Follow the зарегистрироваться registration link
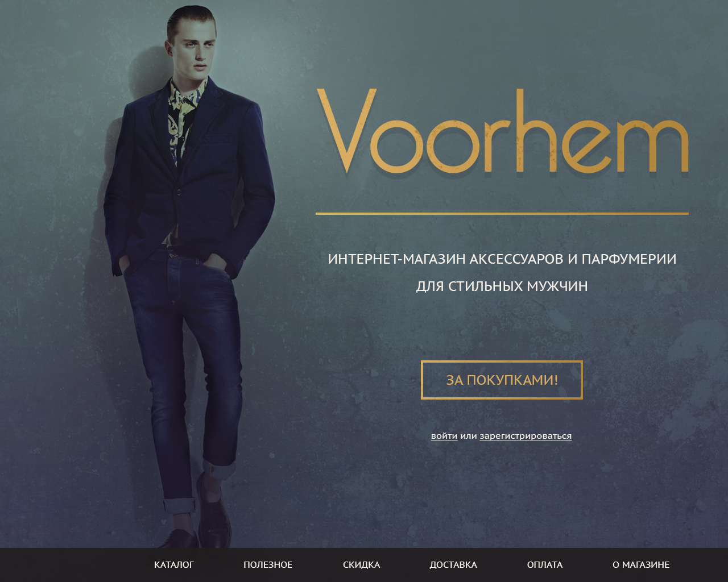The width and height of the screenshot is (728, 582). click(x=526, y=436)
